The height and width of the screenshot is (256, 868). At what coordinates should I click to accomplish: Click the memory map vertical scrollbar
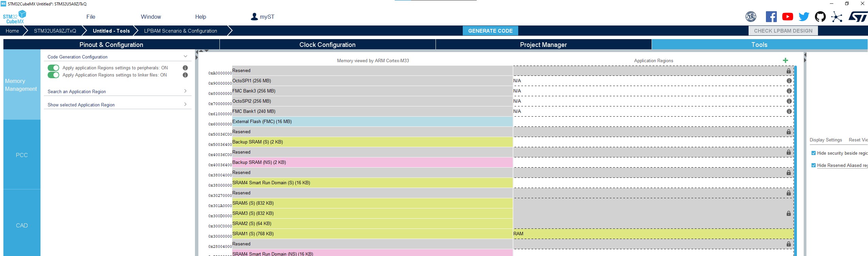pyautogui.click(x=795, y=160)
